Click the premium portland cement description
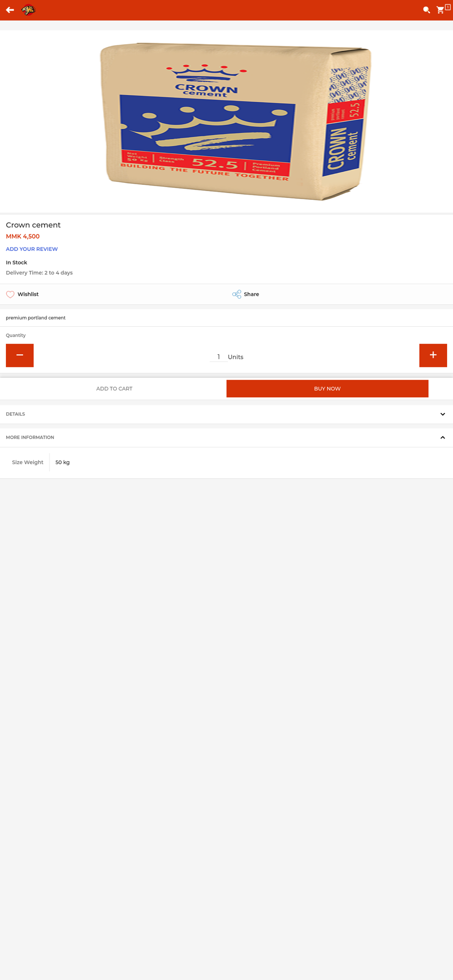This screenshot has width=453, height=980. 36,318
